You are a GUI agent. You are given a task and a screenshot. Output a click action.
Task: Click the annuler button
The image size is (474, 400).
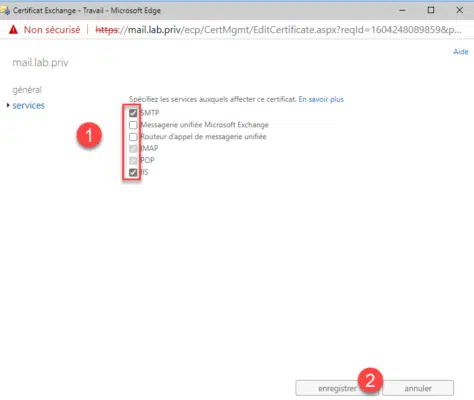(x=418, y=388)
